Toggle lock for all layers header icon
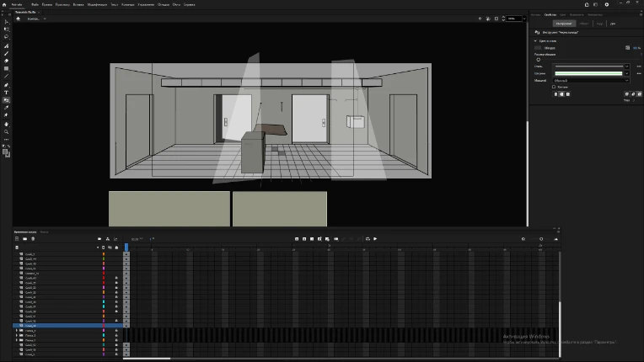Screen dimensions: 644x362 coord(116,248)
